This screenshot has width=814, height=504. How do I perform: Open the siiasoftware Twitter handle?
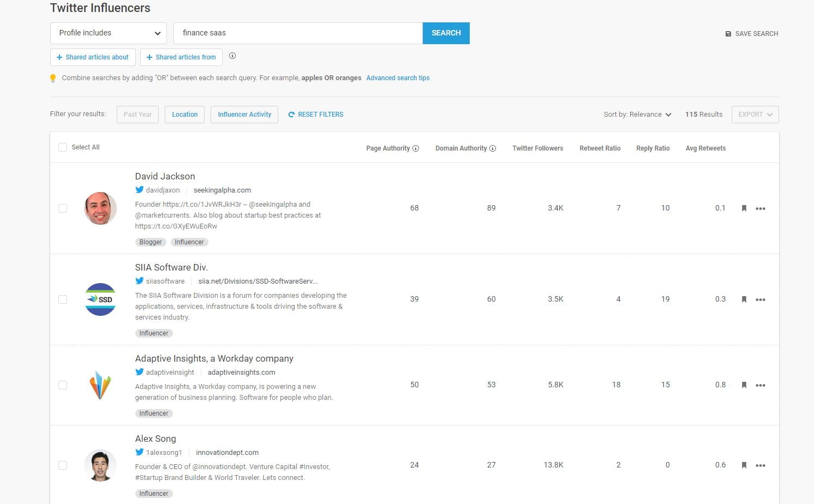pos(165,281)
